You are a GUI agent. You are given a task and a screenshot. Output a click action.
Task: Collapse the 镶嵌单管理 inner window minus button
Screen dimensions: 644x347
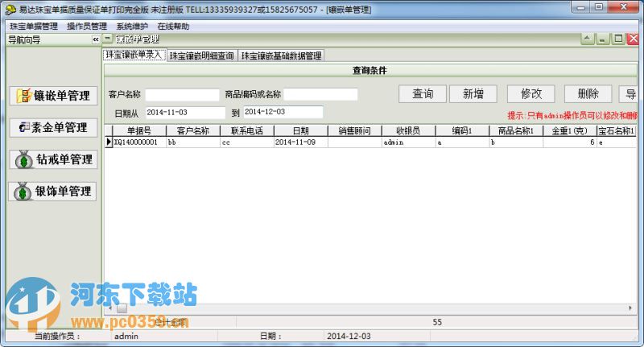(107, 39)
